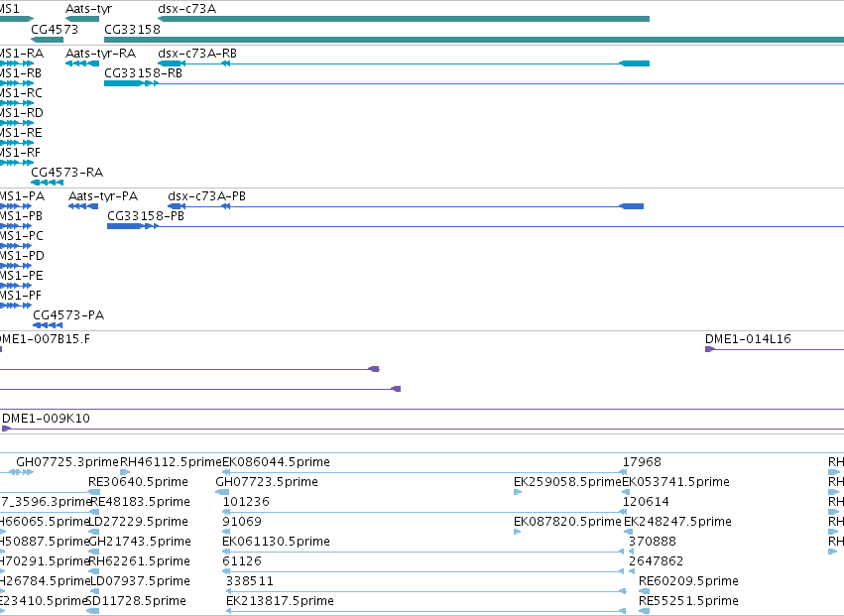
Task: Click the MS1-PF protein label
Action: pos(21,296)
